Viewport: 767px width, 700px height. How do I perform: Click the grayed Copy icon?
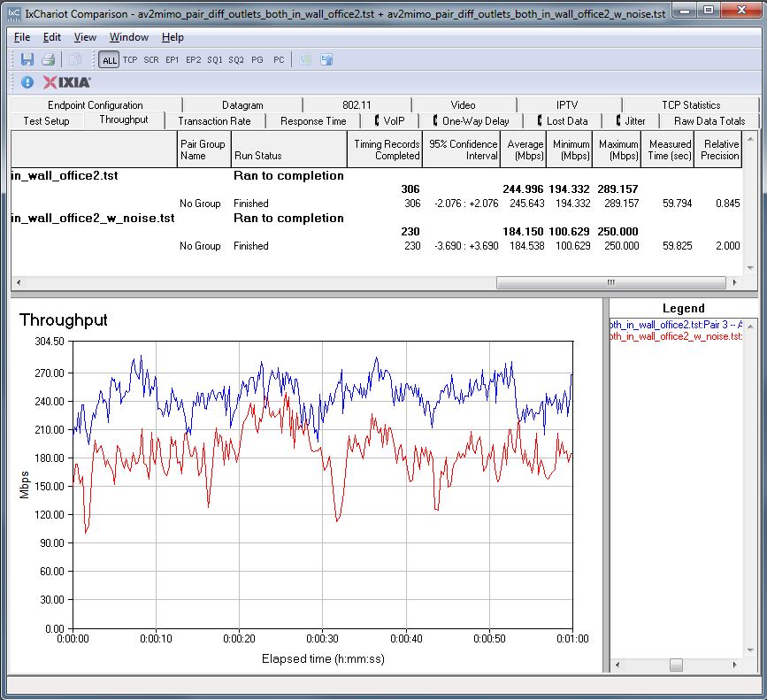pyautogui.click(x=75, y=59)
